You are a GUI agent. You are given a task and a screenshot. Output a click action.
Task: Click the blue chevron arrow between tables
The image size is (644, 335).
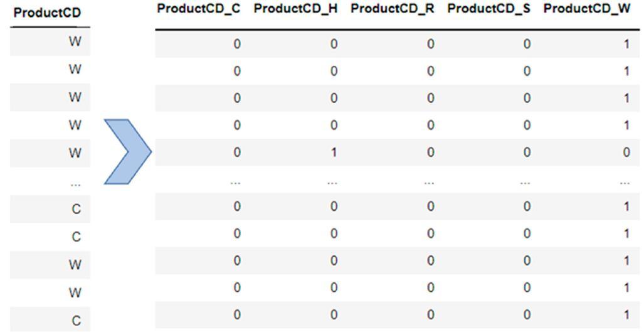(x=127, y=151)
